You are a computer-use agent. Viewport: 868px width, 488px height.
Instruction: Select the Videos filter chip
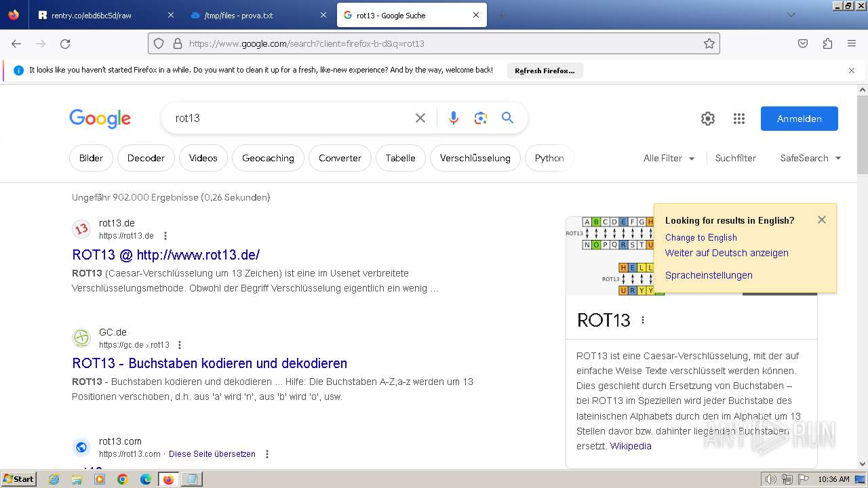203,158
